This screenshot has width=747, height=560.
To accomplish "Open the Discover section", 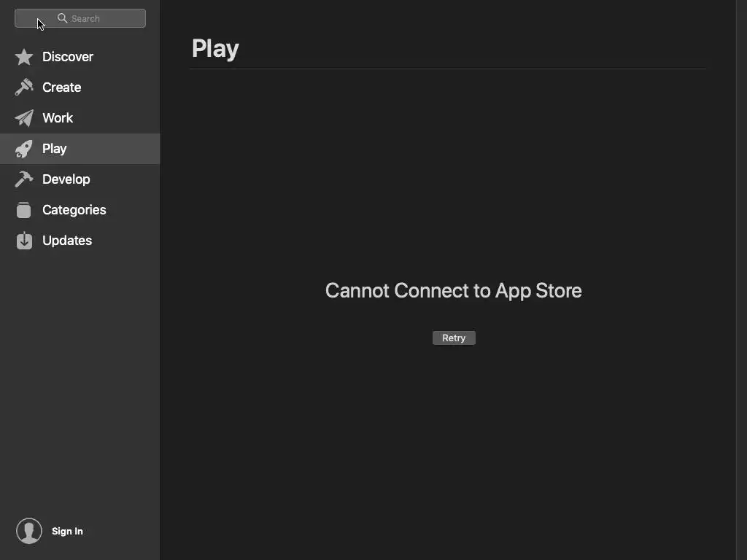I will [80, 57].
